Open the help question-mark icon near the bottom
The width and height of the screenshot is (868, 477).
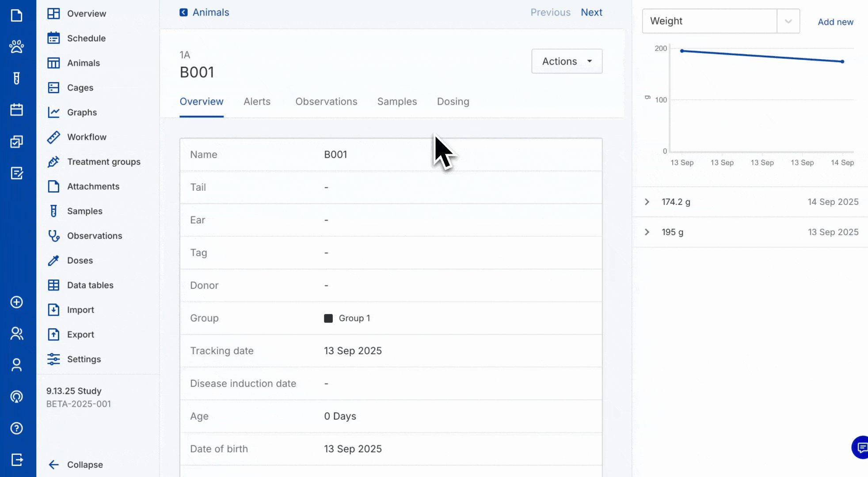pyautogui.click(x=17, y=428)
